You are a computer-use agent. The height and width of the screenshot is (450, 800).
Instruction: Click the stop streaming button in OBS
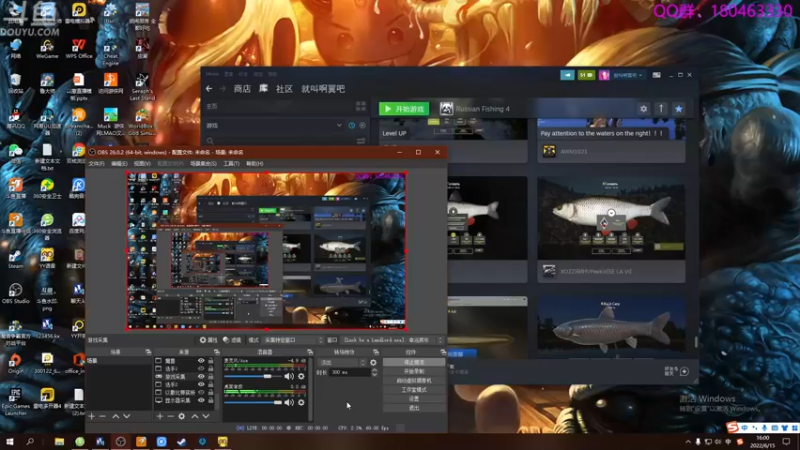(414, 362)
